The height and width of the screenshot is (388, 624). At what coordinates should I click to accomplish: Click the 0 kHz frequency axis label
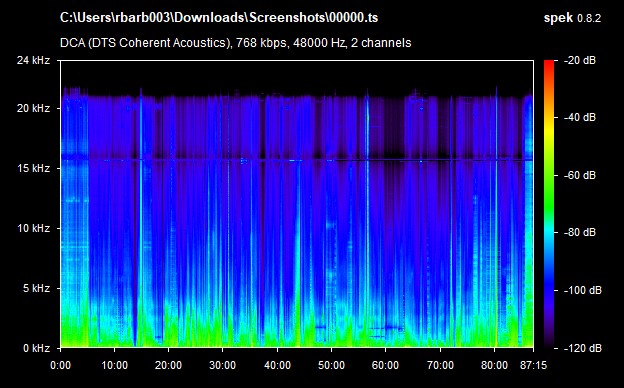pos(36,348)
